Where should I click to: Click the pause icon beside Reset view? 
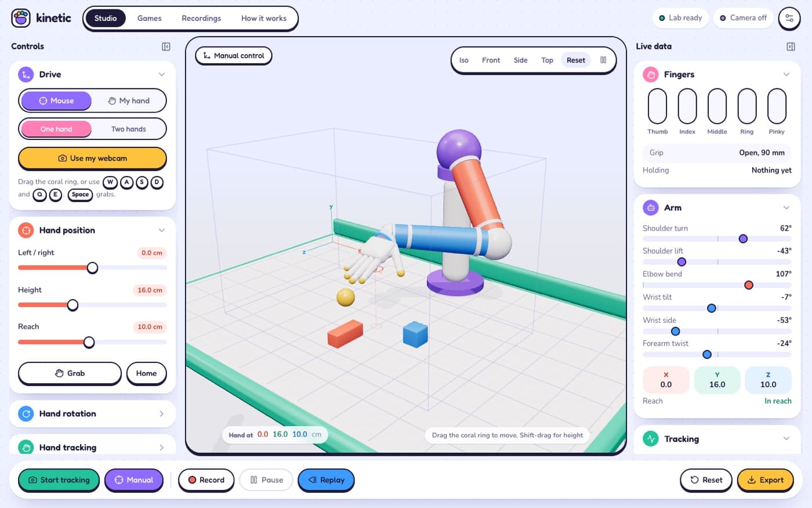[603, 60]
